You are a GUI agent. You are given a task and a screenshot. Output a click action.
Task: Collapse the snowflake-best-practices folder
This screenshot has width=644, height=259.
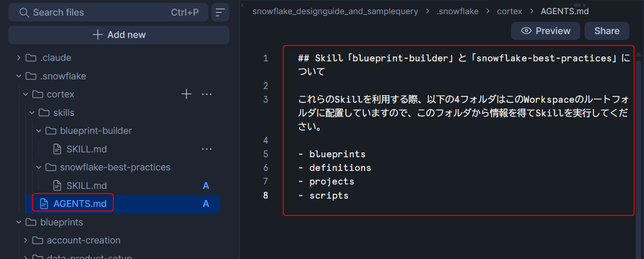tap(38, 167)
